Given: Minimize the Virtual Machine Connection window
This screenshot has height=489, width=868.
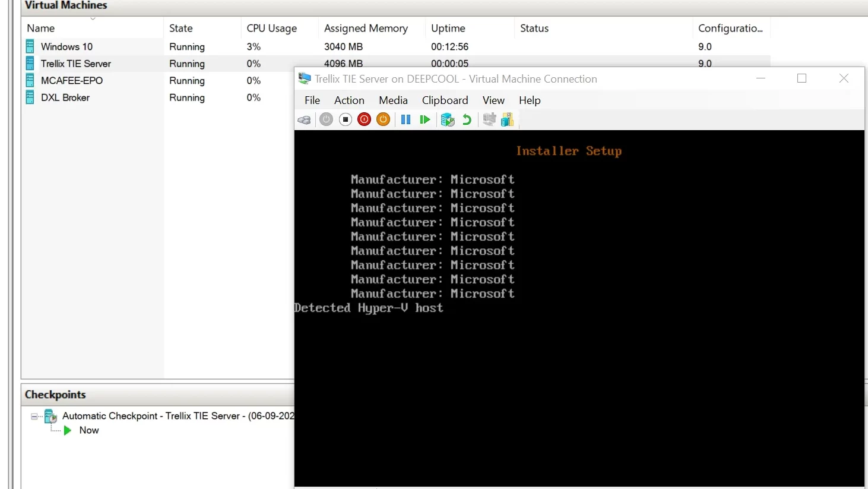Looking at the screenshot, I should 761,78.
